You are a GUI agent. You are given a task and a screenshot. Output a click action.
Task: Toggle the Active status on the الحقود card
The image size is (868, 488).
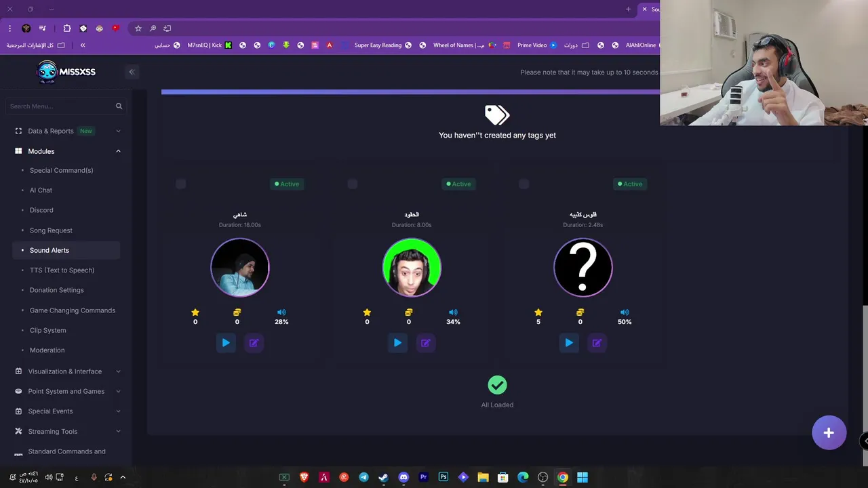tap(458, 184)
